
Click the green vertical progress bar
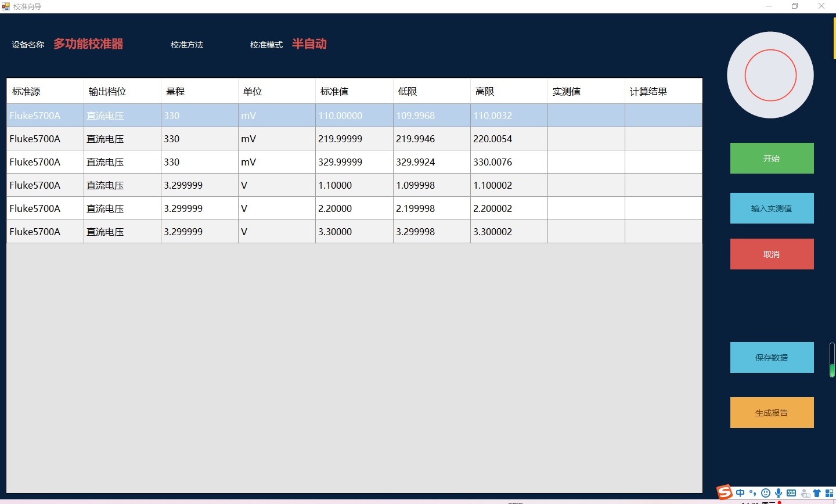pos(832,360)
